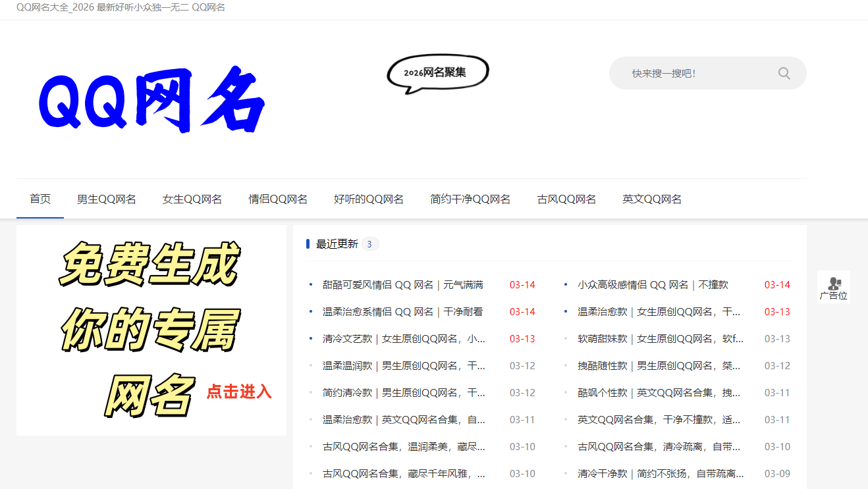Click the magnifying glass search icon
This screenshot has height=489, width=868.
click(784, 73)
